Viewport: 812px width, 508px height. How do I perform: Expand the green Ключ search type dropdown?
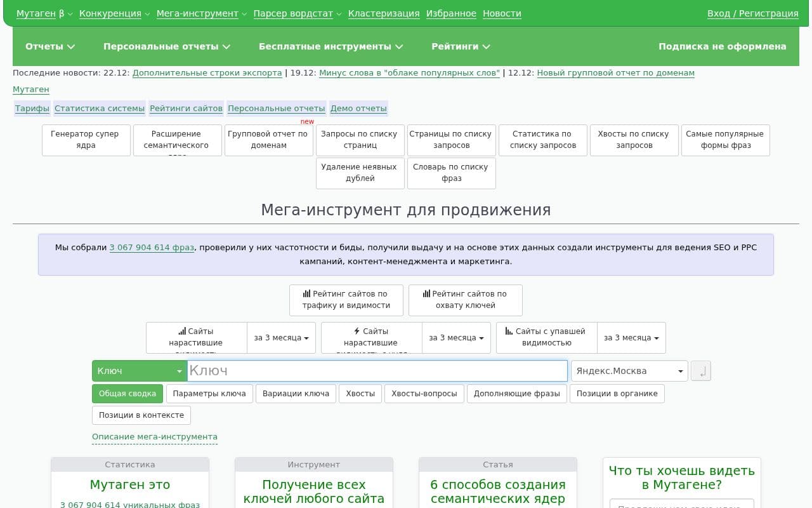pos(139,371)
